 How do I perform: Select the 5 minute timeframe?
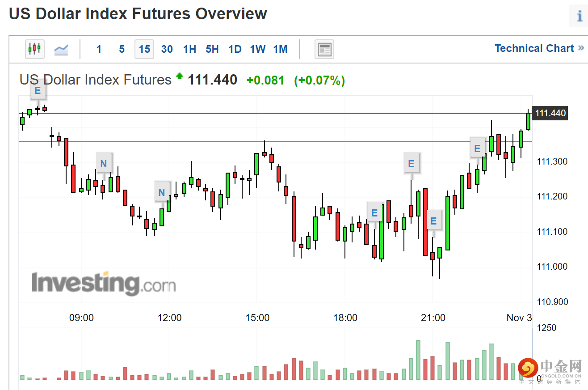(x=122, y=49)
